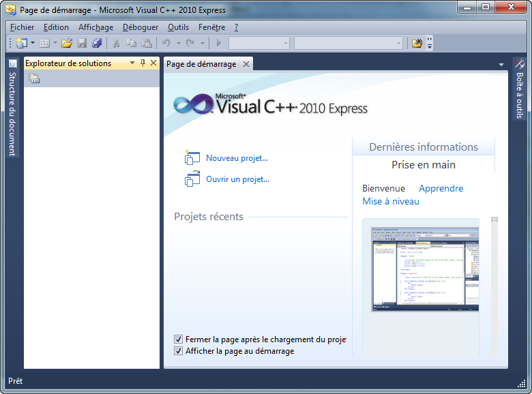Click the Bienvenue link
The width and height of the screenshot is (532, 394).
coord(383,188)
